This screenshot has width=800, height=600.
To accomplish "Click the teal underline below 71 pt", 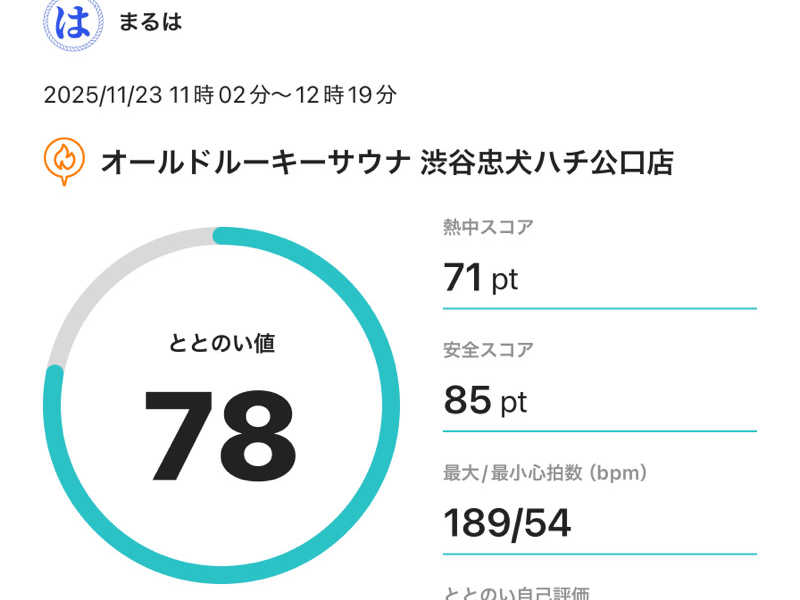I will click(599, 308).
